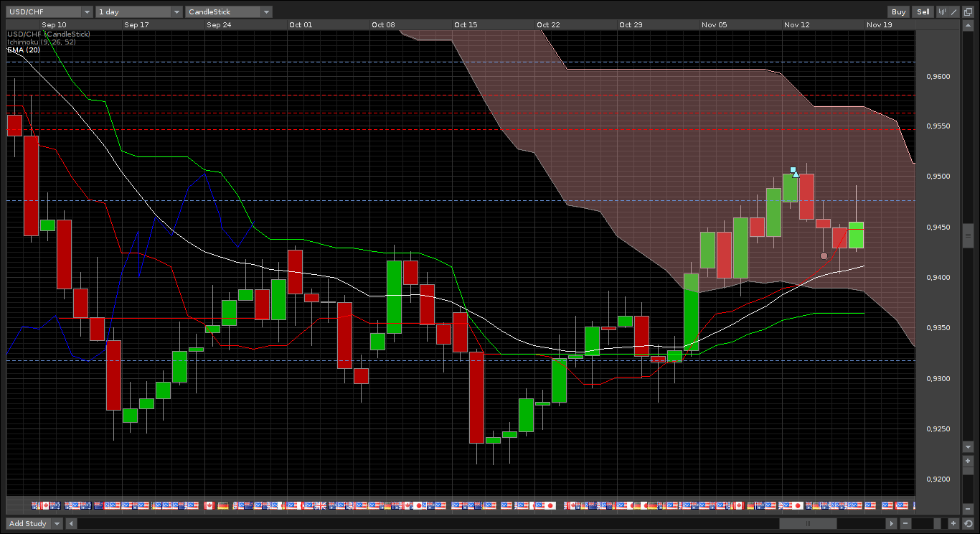Select the trend line drawing tool
Image resolution: width=980 pixels, height=534 pixels.
953,11
